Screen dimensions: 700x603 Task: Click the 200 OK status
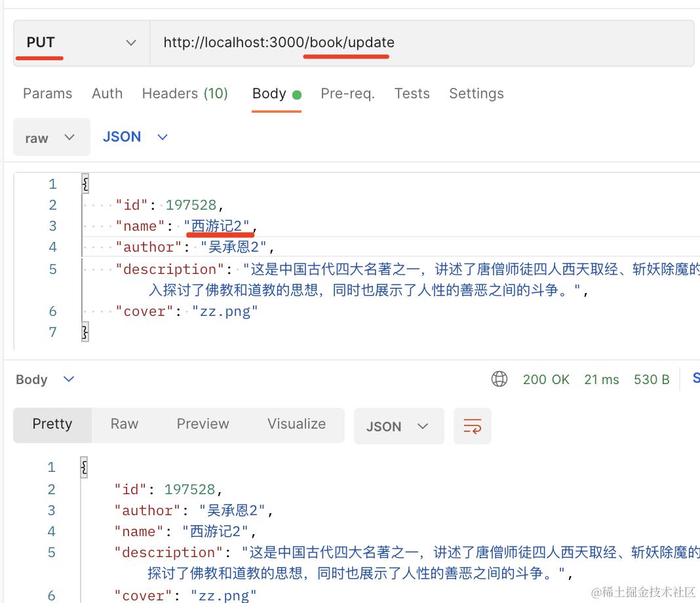546,379
